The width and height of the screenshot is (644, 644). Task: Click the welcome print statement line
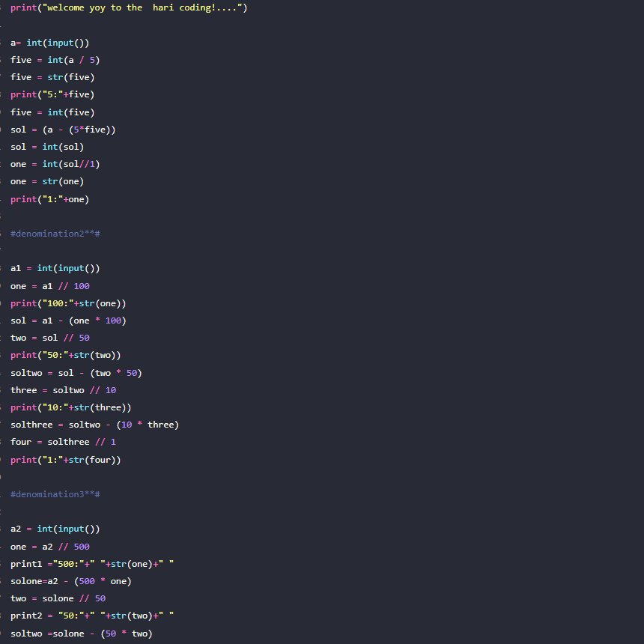129,7
